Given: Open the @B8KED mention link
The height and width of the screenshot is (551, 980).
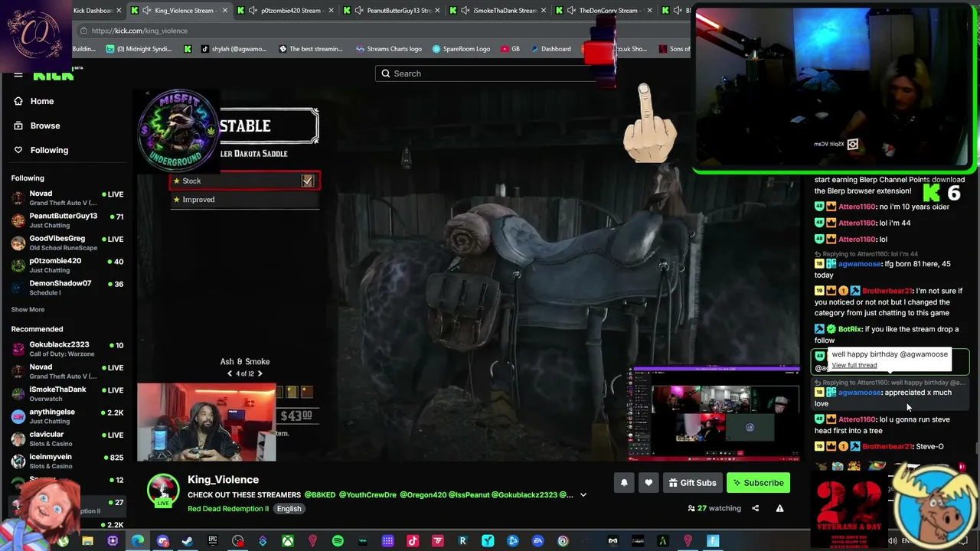Looking at the screenshot, I should coord(320,495).
